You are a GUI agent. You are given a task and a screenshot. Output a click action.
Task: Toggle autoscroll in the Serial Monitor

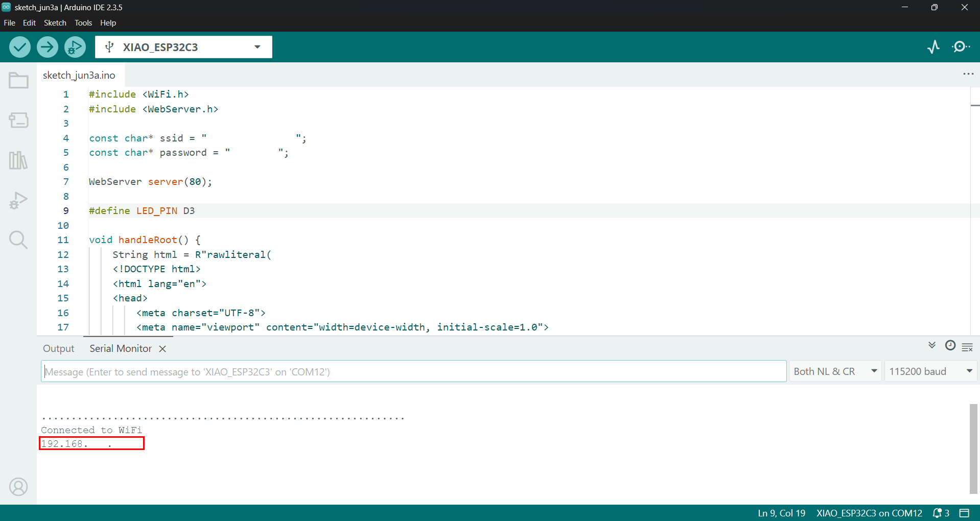coord(932,346)
